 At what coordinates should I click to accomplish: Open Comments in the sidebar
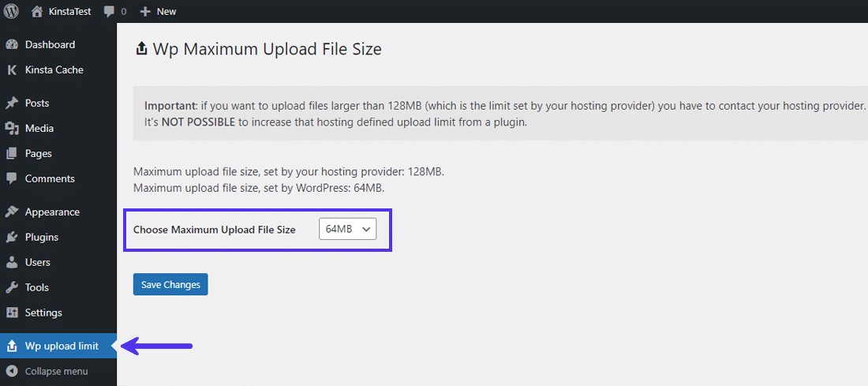click(50, 179)
